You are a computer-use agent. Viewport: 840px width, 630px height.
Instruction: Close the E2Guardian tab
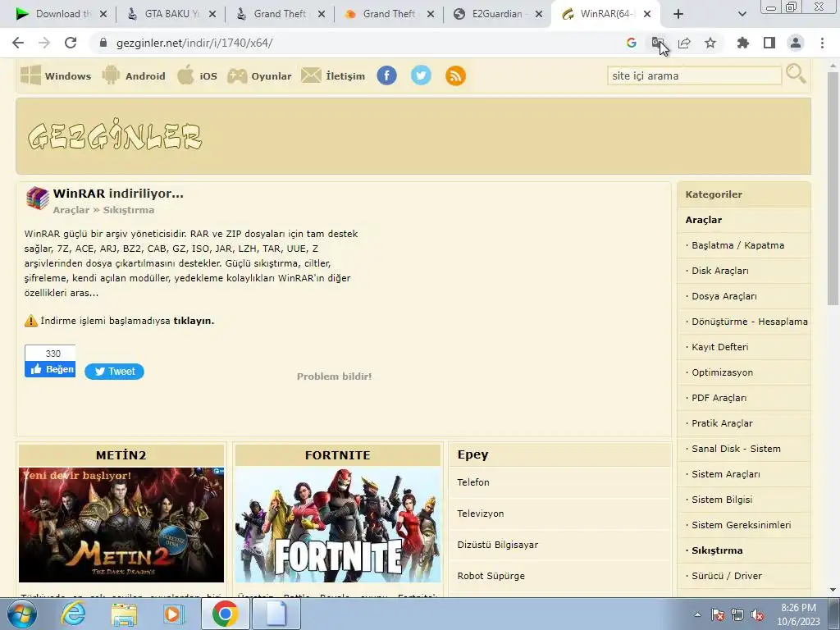pos(539,14)
